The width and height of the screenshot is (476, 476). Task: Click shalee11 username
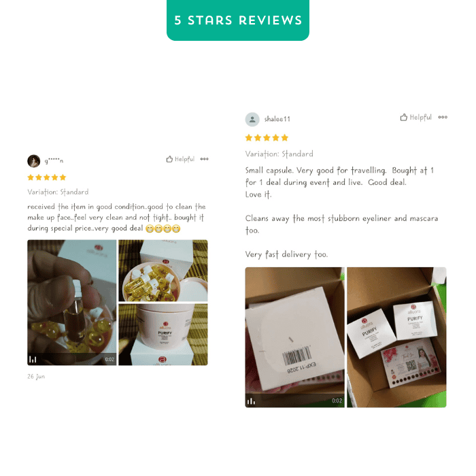coord(277,119)
